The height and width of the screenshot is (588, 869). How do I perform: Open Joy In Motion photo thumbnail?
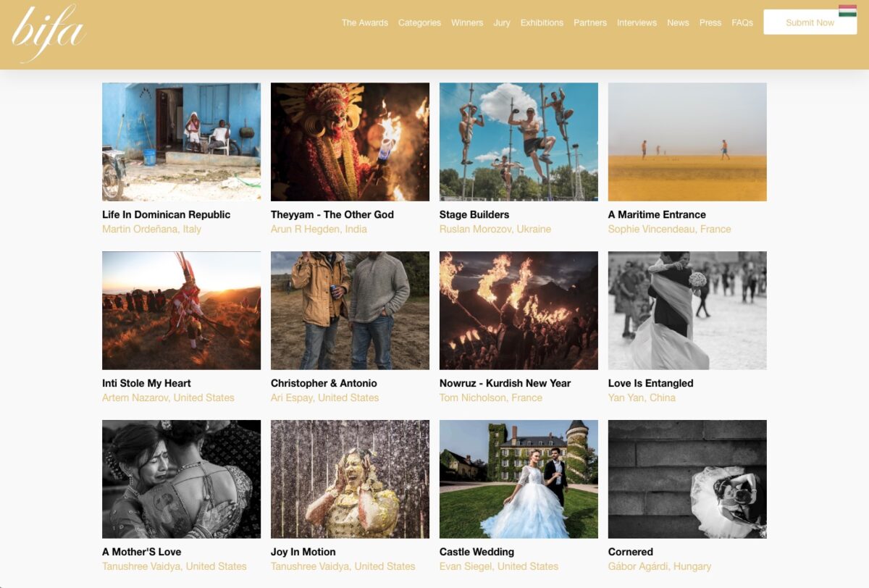pyautogui.click(x=350, y=479)
